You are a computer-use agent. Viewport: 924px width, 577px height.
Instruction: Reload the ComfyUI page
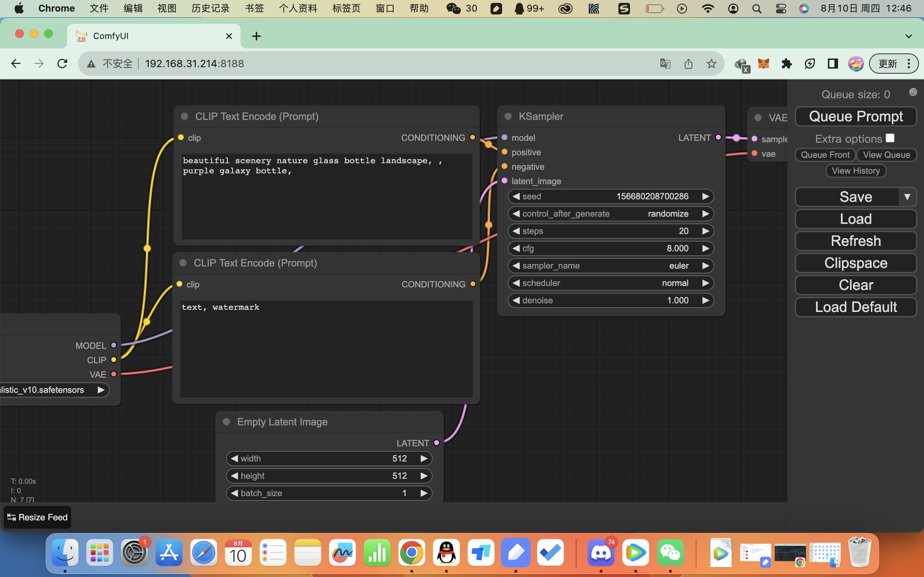pos(62,63)
